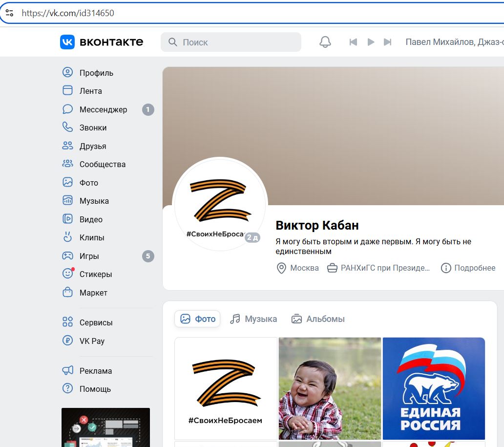Open current track Павел Михайлов title
The height and width of the screenshot is (447, 504).
pyautogui.click(x=455, y=42)
